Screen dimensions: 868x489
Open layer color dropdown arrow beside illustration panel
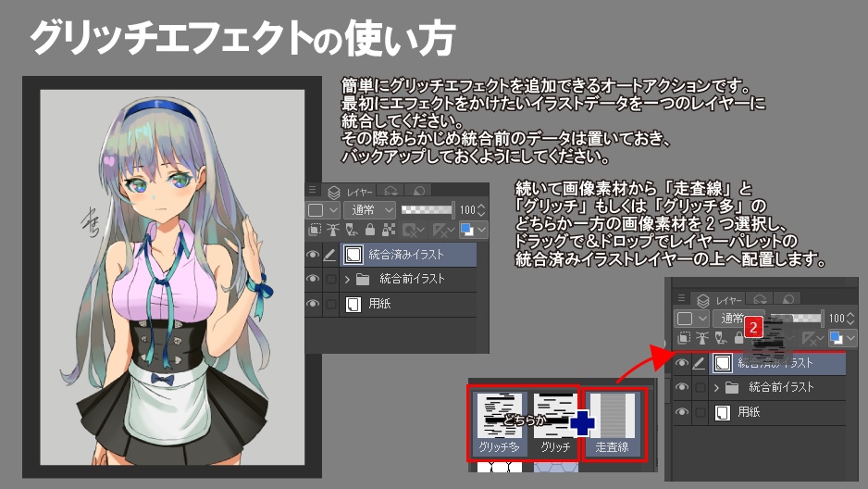(481, 230)
